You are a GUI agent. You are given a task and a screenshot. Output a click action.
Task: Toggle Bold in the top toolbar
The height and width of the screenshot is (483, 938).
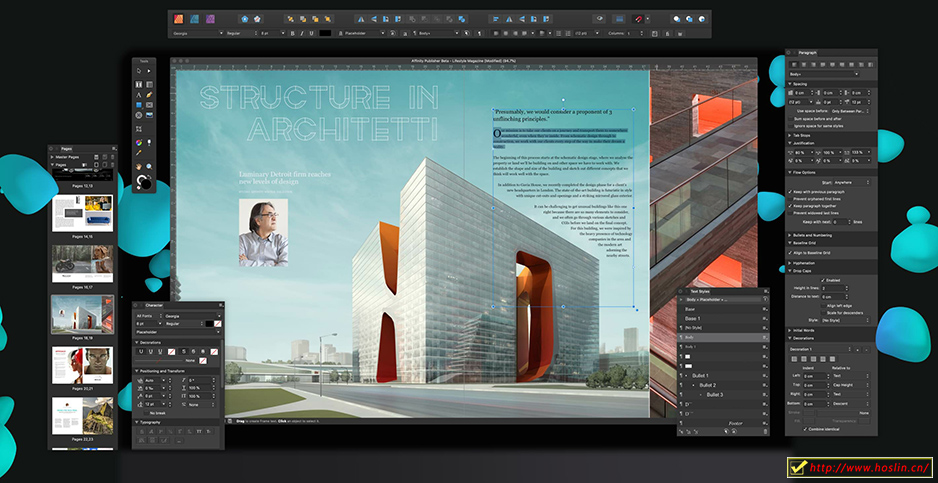point(293,34)
